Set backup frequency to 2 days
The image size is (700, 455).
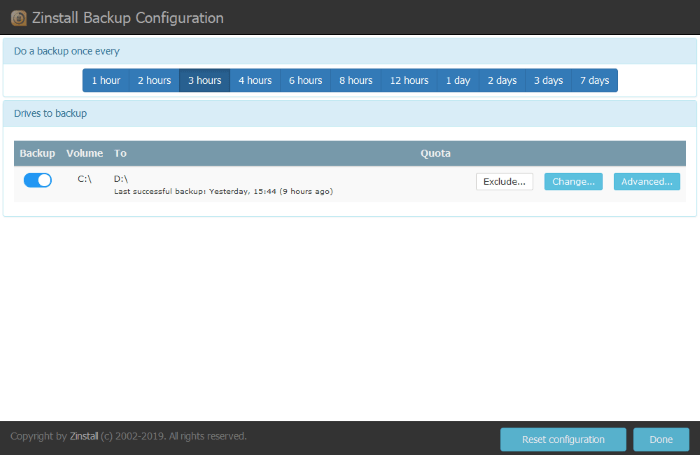502,80
